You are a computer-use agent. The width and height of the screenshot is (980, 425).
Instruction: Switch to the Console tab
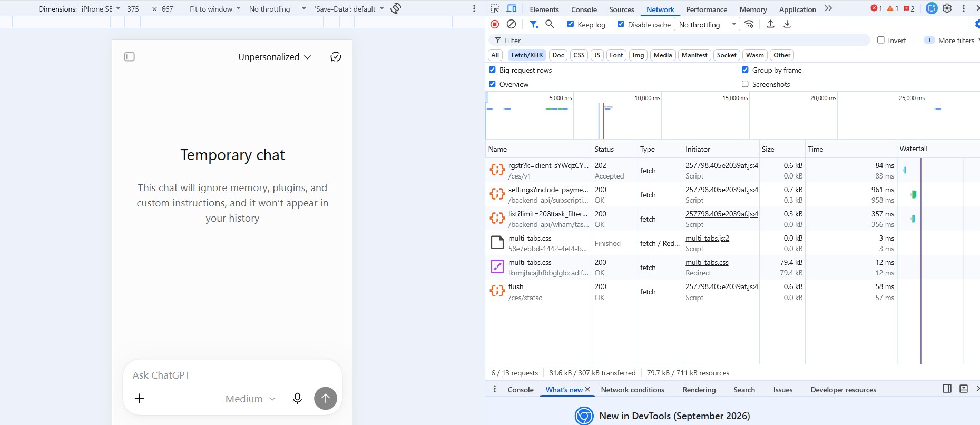pos(584,9)
